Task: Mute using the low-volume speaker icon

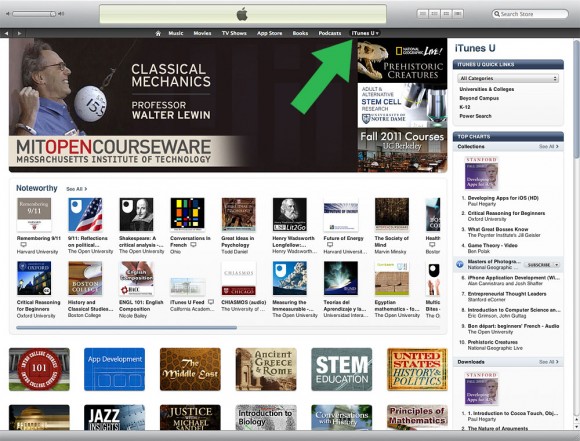Action: click(x=7, y=14)
